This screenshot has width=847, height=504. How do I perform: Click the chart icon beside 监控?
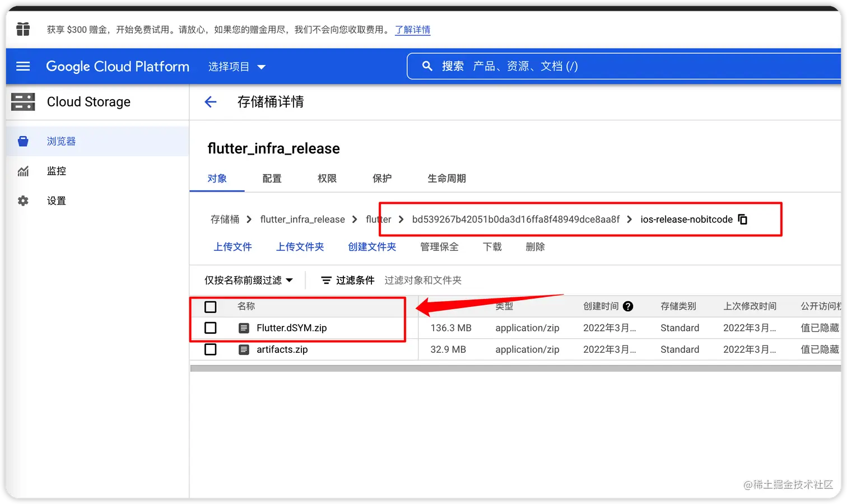click(x=23, y=171)
